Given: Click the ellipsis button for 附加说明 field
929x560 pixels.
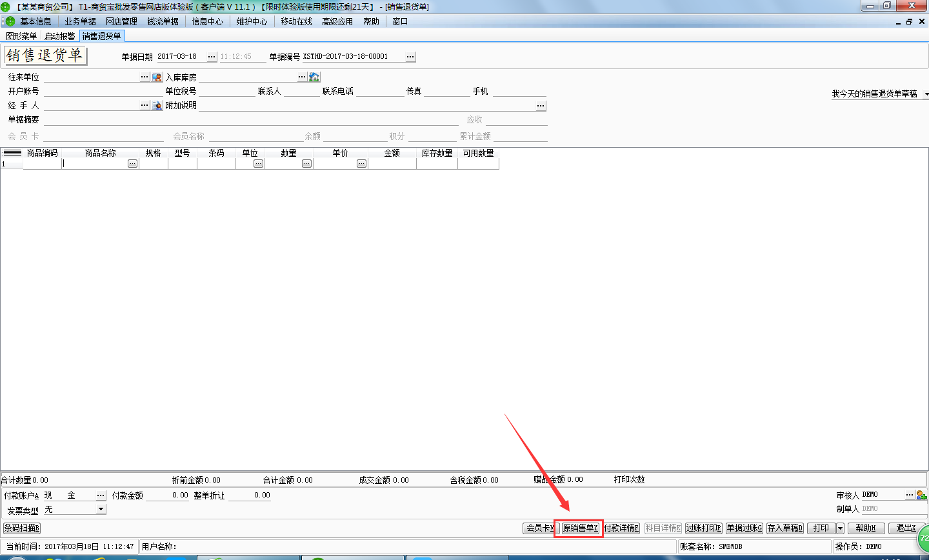Looking at the screenshot, I should click(x=541, y=106).
